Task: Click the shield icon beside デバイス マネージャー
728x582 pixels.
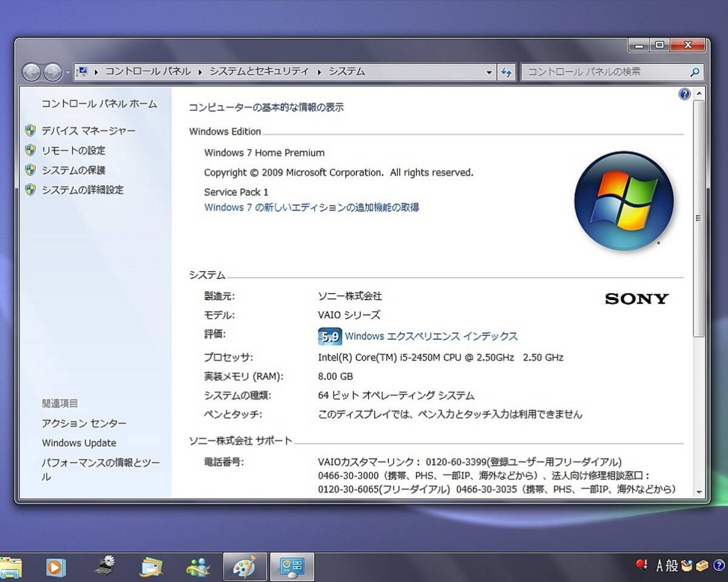Action: click(x=30, y=130)
